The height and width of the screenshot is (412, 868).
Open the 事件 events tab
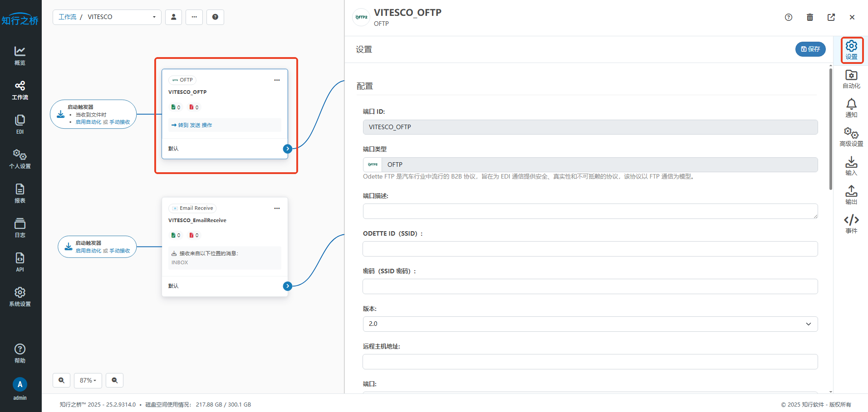coord(851,224)
